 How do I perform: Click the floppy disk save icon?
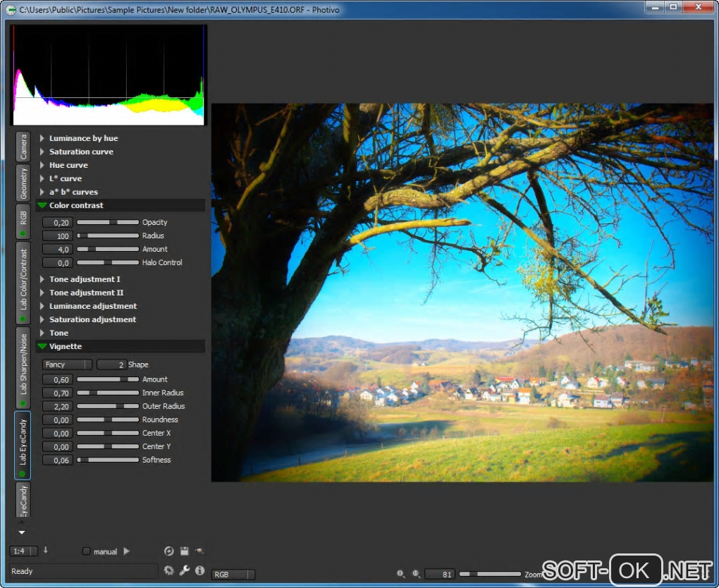(185, 551)
